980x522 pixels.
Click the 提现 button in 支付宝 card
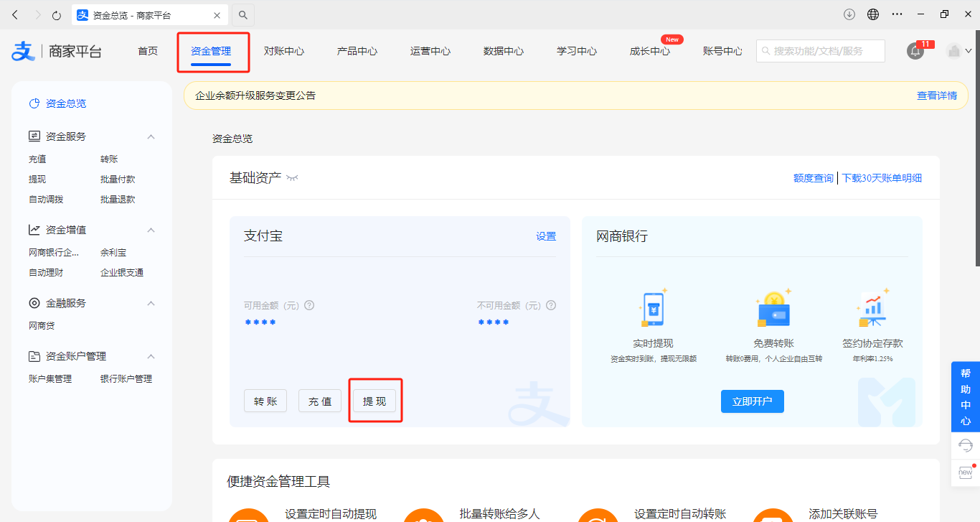[374, 401]
